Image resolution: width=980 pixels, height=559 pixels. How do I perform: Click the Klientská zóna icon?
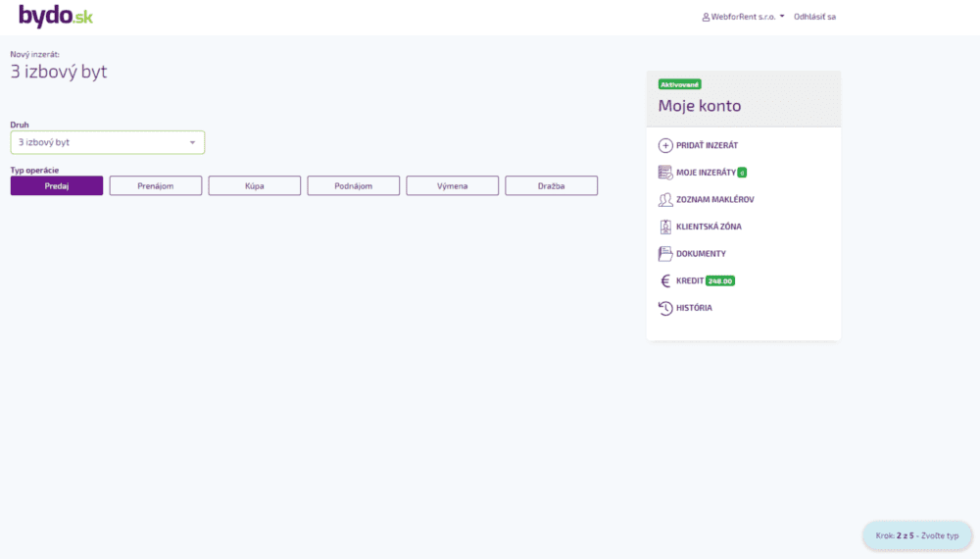pyautogui.click(x=665, y=227)
